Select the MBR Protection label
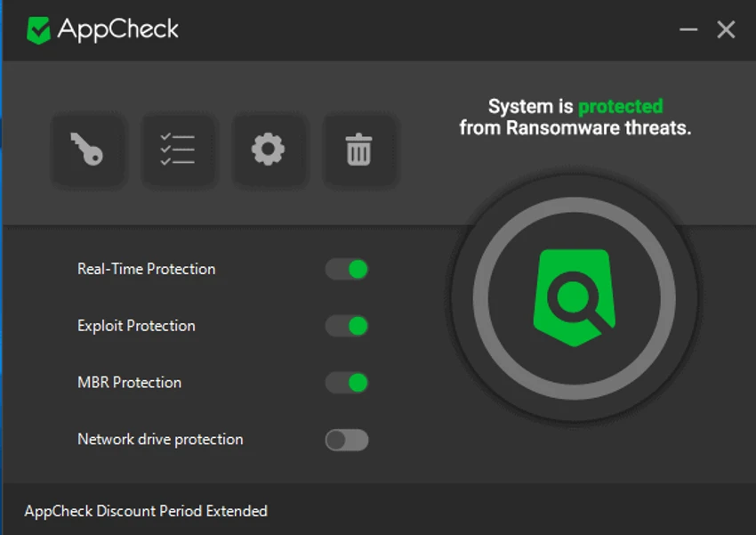This screenshot has width=756, height=535. point(129,383)
